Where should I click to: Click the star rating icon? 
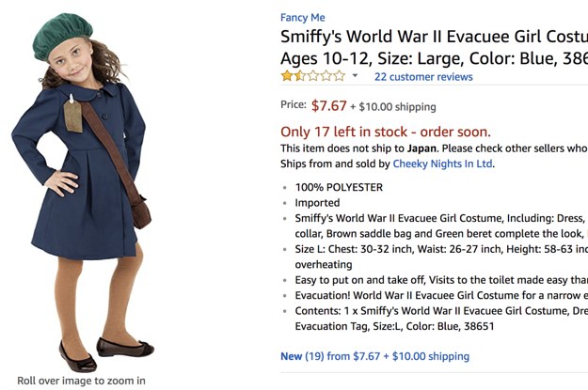312,76
